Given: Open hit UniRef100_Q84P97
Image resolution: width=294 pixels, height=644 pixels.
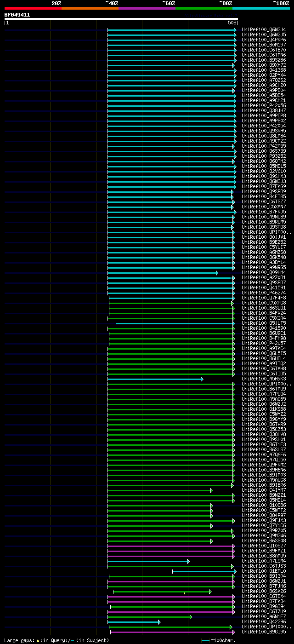Looking at the screenshot, I should click(x=264, y=516).
